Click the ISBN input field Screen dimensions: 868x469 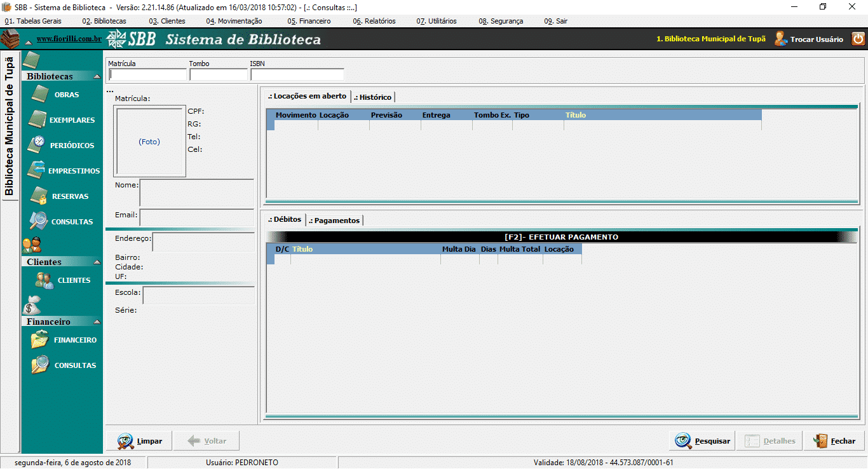pos(297,75)
